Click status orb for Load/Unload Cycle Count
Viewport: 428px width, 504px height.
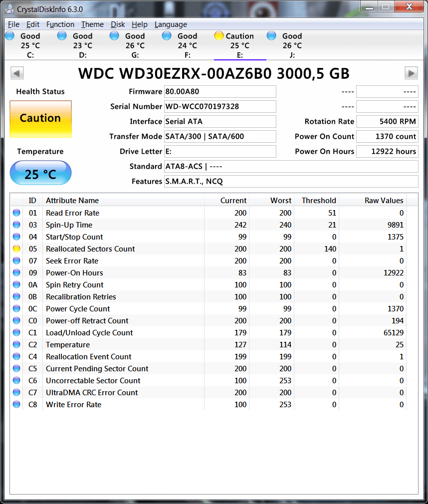(16, 332)
